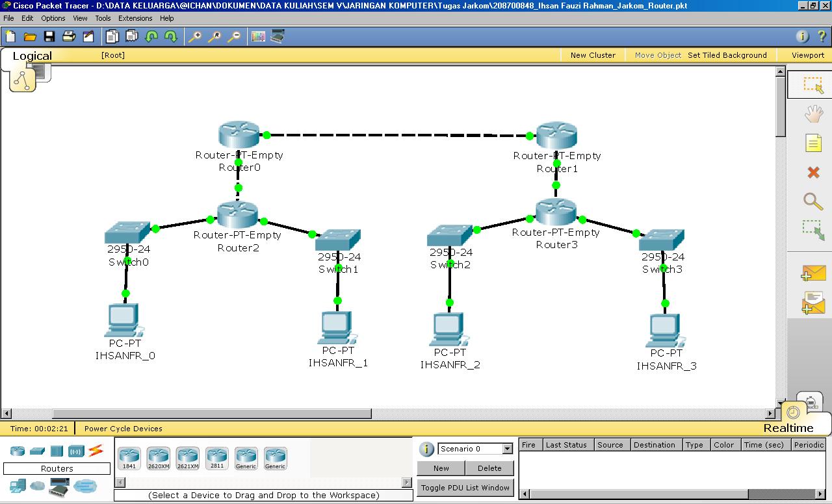Click the Copy icon in toolbar

tap(112, 36)
